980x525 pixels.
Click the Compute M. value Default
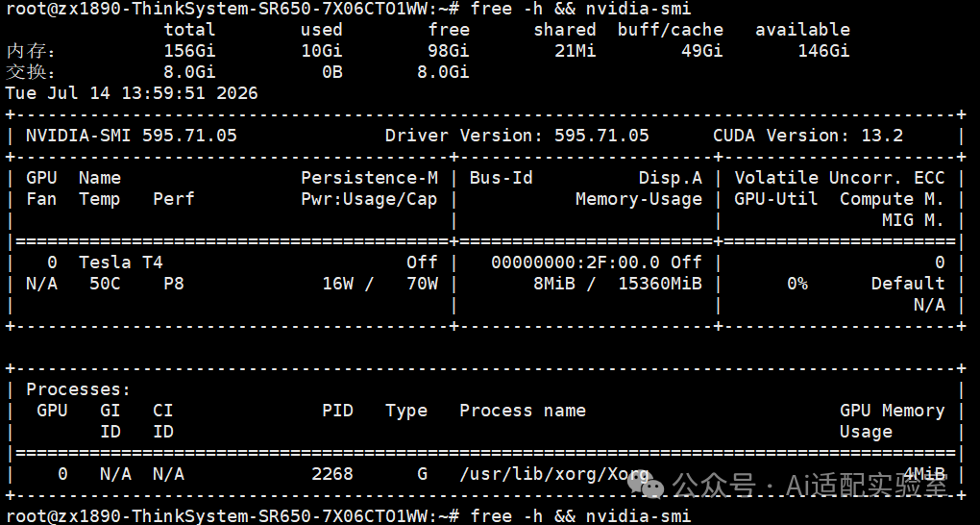pos(908,284)
